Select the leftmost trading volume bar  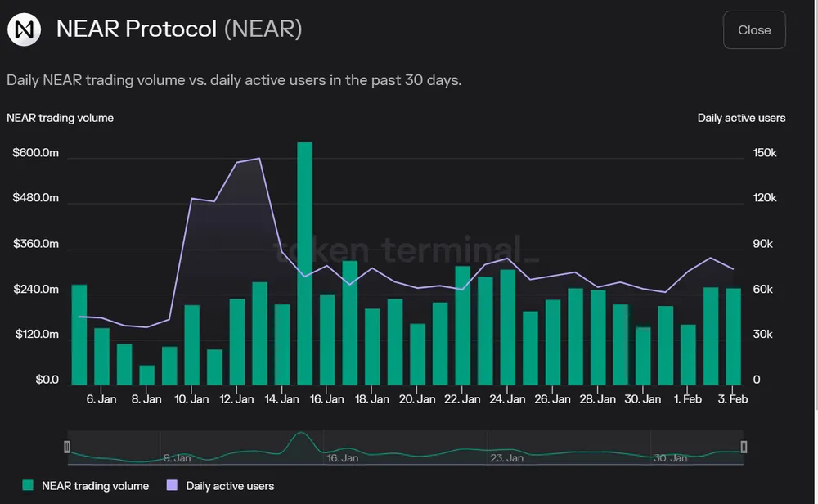[79, 335]
